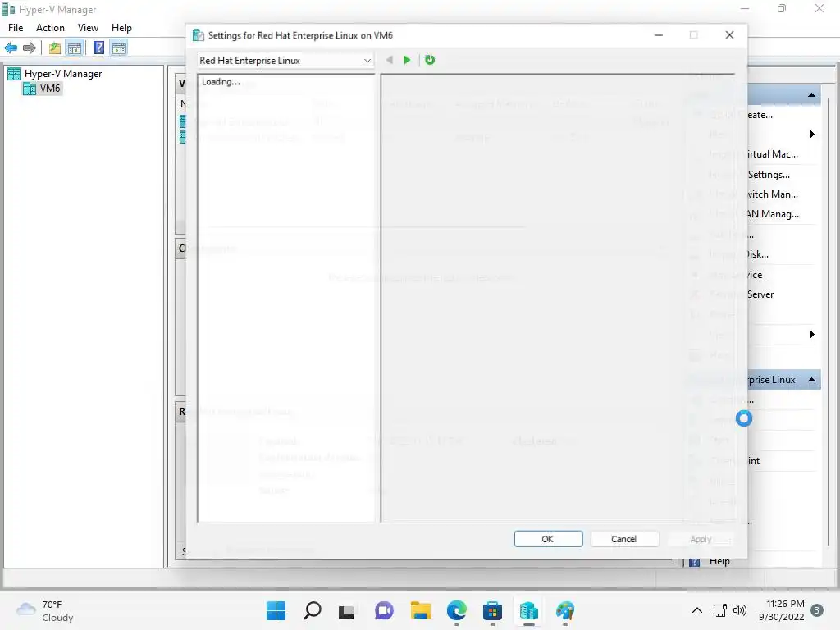
Task: Open the clock showing 11:26 PM
Action: coord(782,610)
